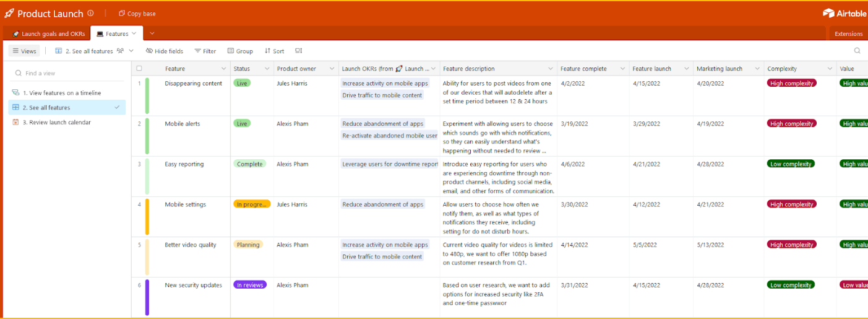Expand the Status column dropdown arrow

click(267, 69)
